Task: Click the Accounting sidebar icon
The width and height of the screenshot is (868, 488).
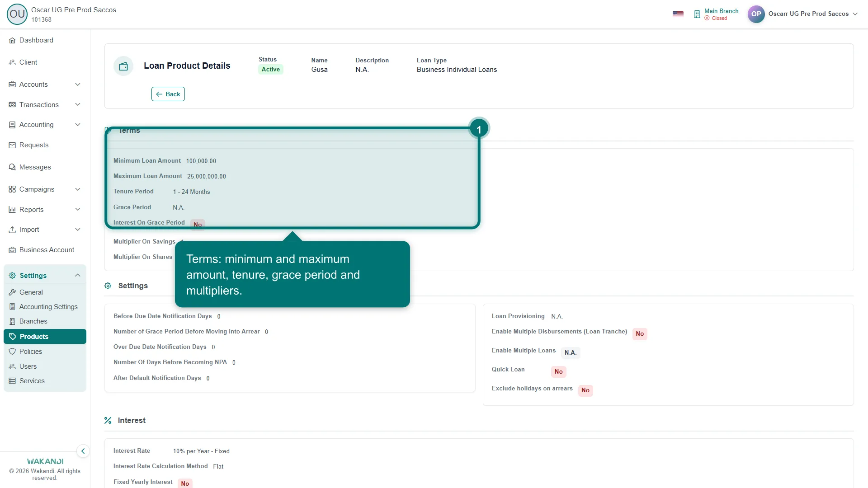Action: click(12, 125)
